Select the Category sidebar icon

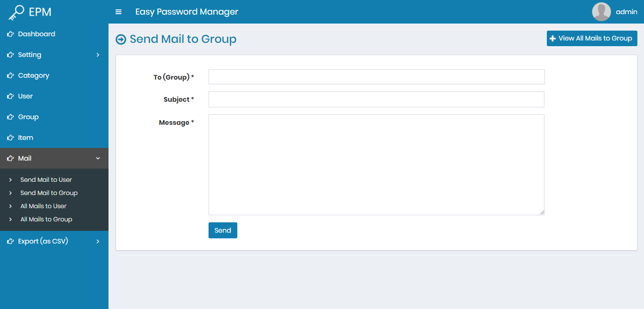point(9,75)
